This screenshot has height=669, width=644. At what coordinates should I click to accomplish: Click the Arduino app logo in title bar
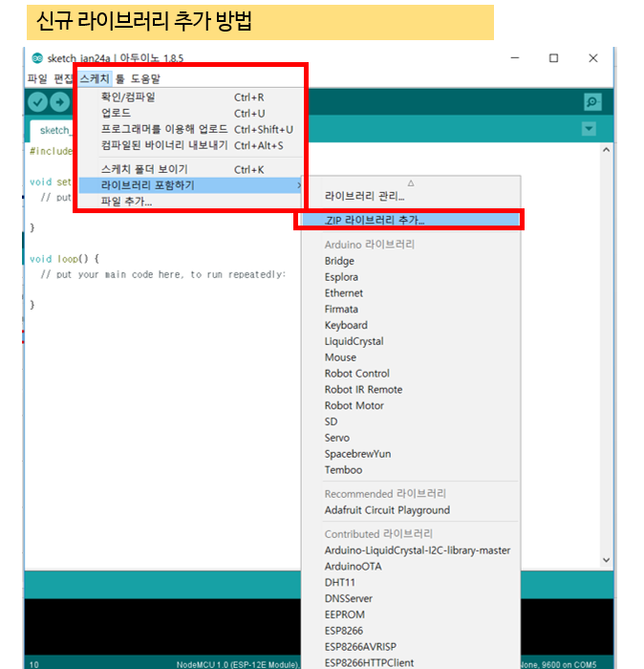pyautogui.click(x=37, y=58)
